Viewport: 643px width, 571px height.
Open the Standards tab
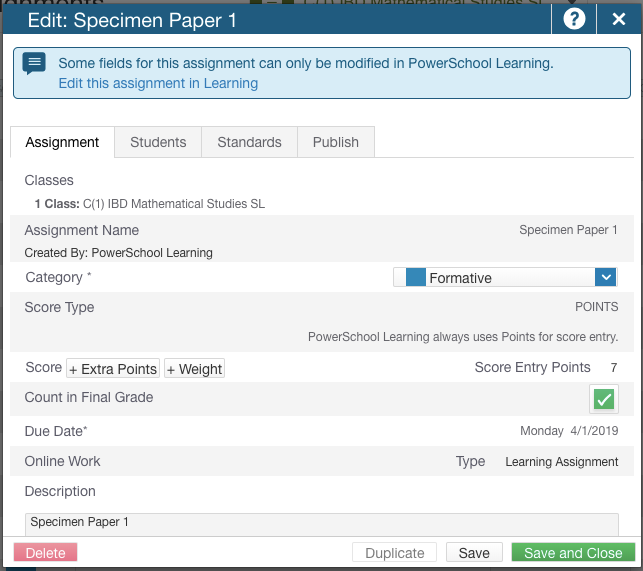(249, 142)
